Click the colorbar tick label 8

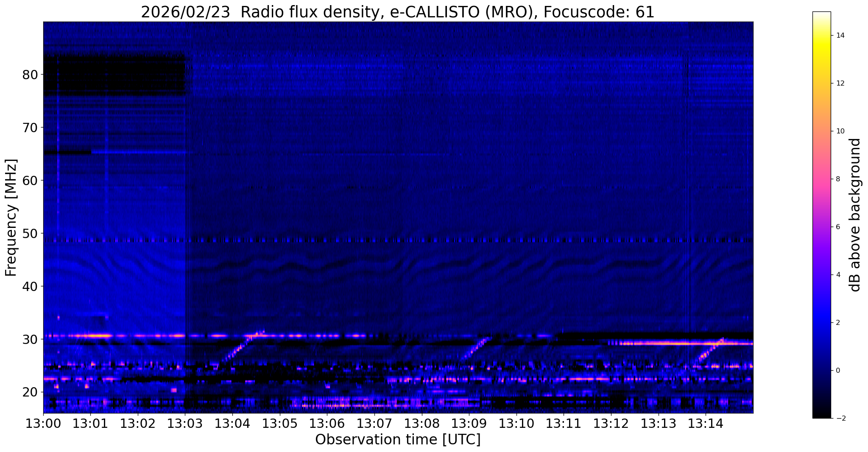(837, 179)
